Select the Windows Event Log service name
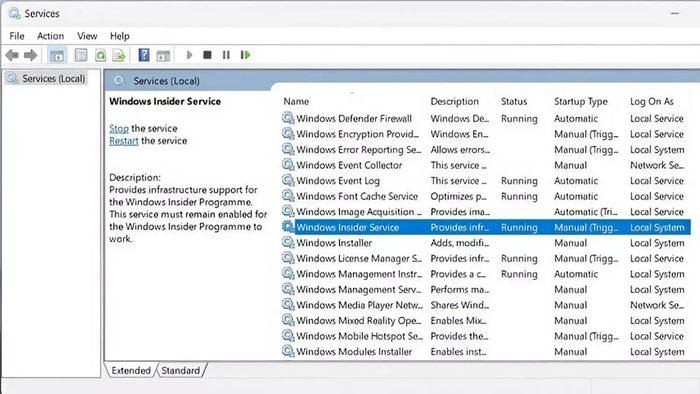Viewport: 700px width, 394px height. pyautogui.click(x=338, y=181)
